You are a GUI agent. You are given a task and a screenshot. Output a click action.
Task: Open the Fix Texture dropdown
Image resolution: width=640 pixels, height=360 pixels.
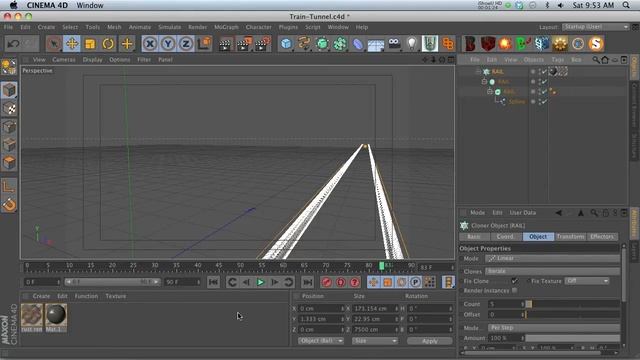coord(587,281)
